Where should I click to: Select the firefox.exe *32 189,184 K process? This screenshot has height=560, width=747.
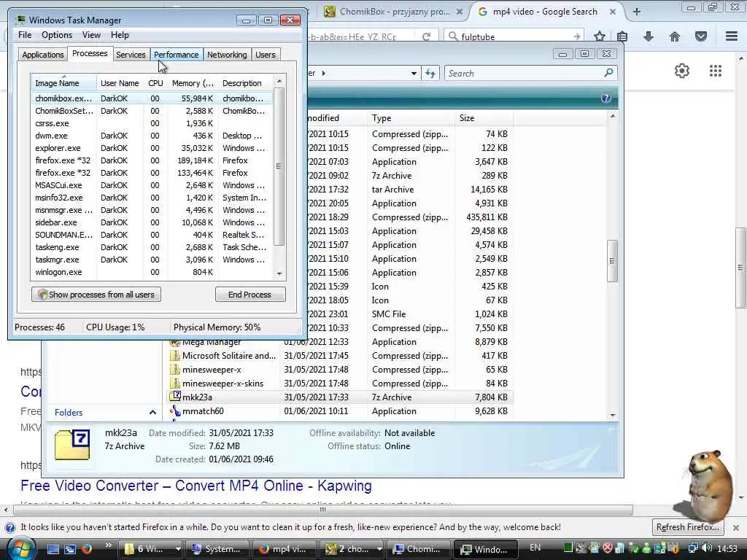152,160
